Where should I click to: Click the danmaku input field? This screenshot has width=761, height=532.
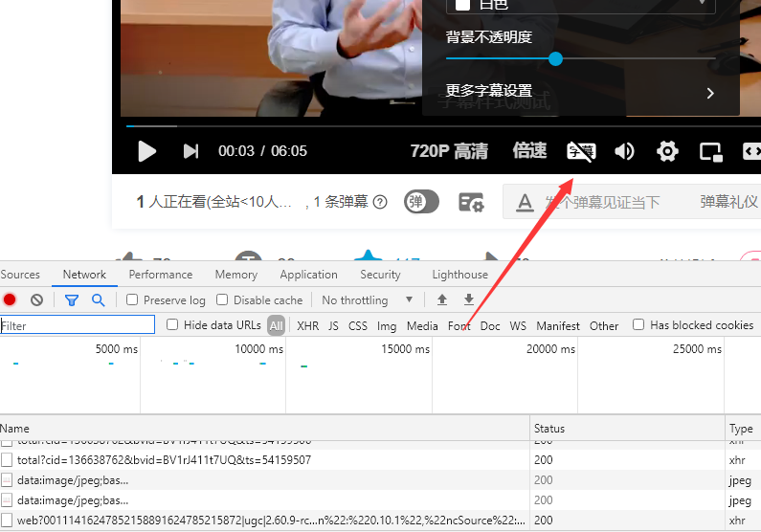(602, 202)
